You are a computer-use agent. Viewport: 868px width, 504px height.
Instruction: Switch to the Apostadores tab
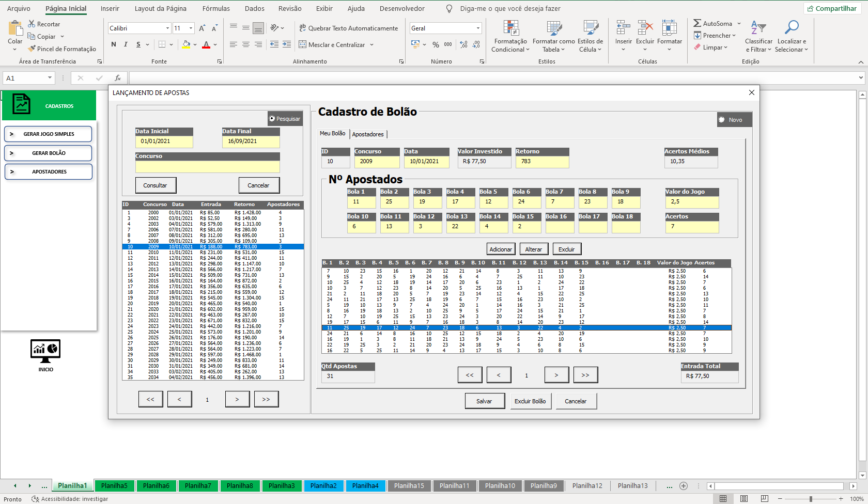tap(368, 134)
